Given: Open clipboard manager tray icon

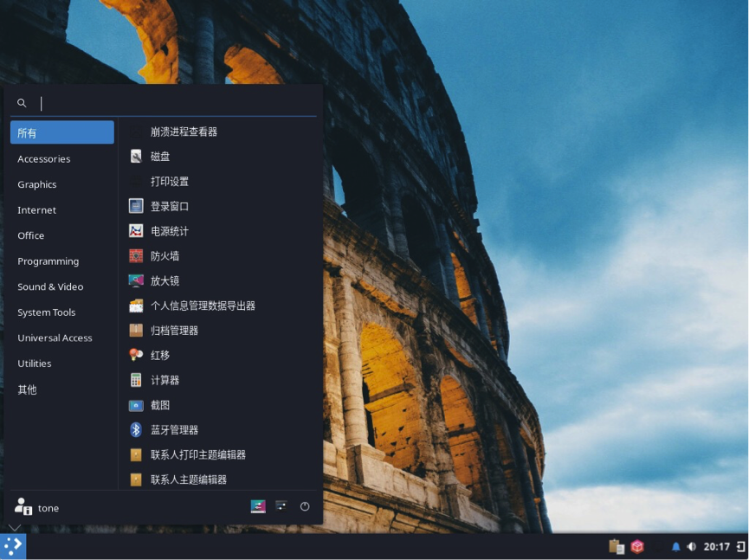Looking at the screenshot, I should pos(617,546).
